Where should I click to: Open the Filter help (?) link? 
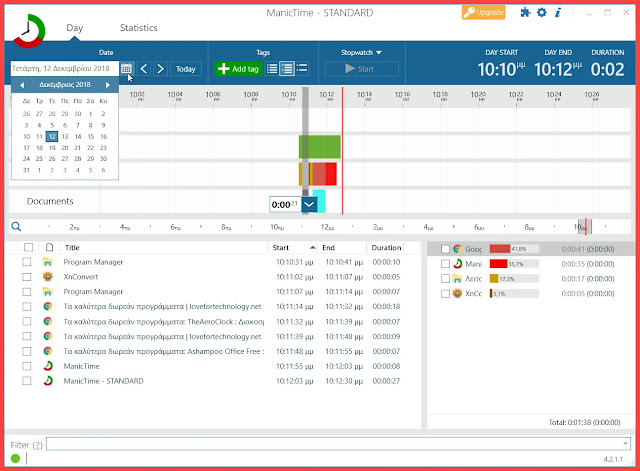[38, 445]
